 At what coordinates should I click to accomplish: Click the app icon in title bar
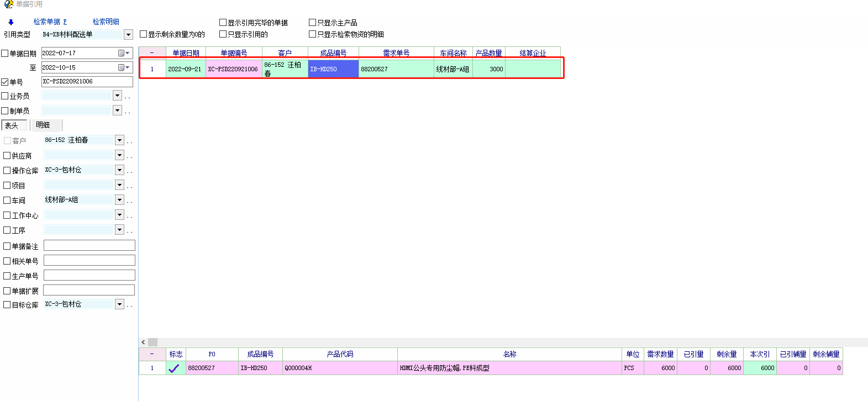[8, 4]
